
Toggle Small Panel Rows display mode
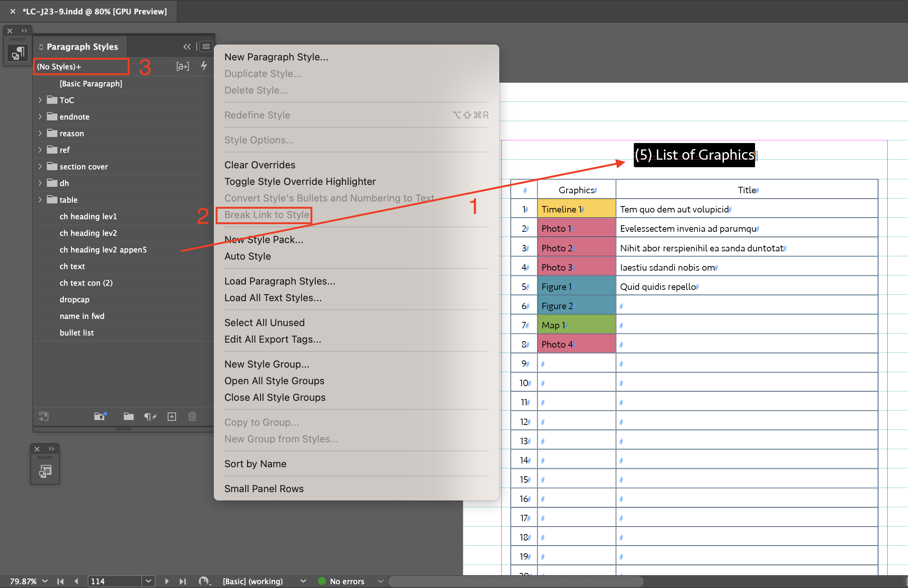click(x=263, y=489)
